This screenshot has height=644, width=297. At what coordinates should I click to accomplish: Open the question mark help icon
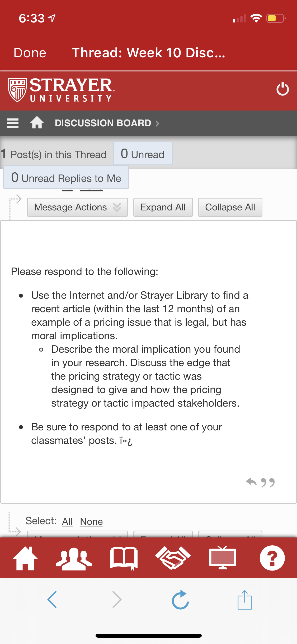[272, 558]
